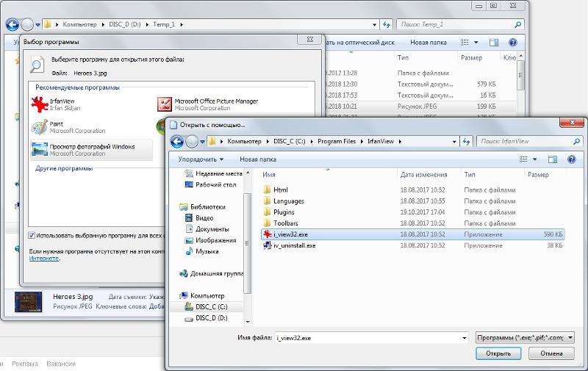Viewport: 588px width, 371px height.
Task: Choose Windows Photo Viewer (Просмотр фотографий Windows)
Action: click(x=91, y=150)
